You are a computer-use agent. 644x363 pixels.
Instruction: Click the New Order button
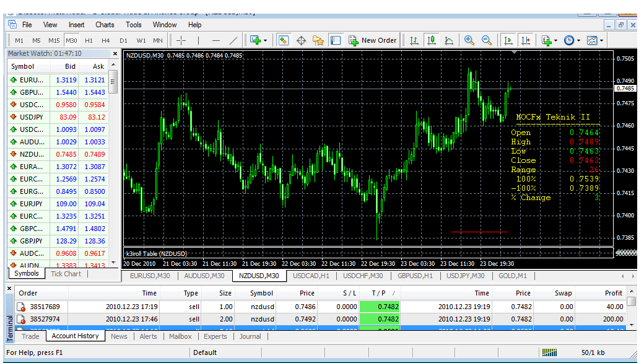[x=373, y=40]
